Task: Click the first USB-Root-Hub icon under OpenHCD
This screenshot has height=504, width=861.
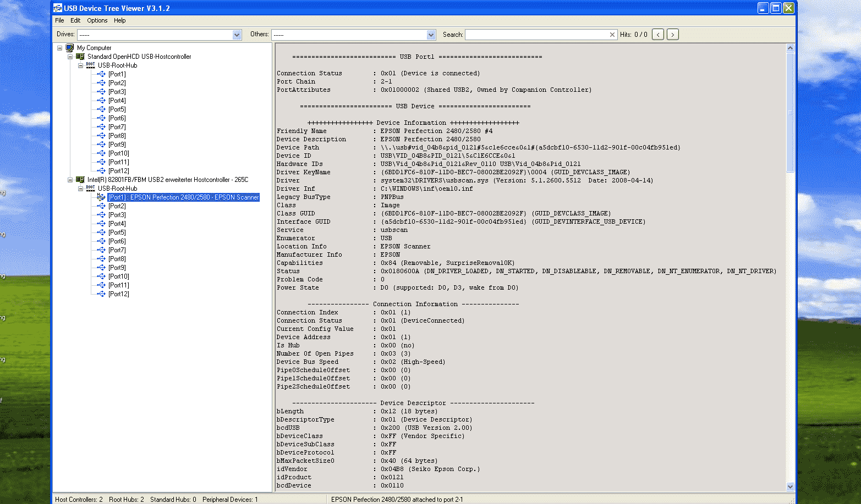Action: 91,65
